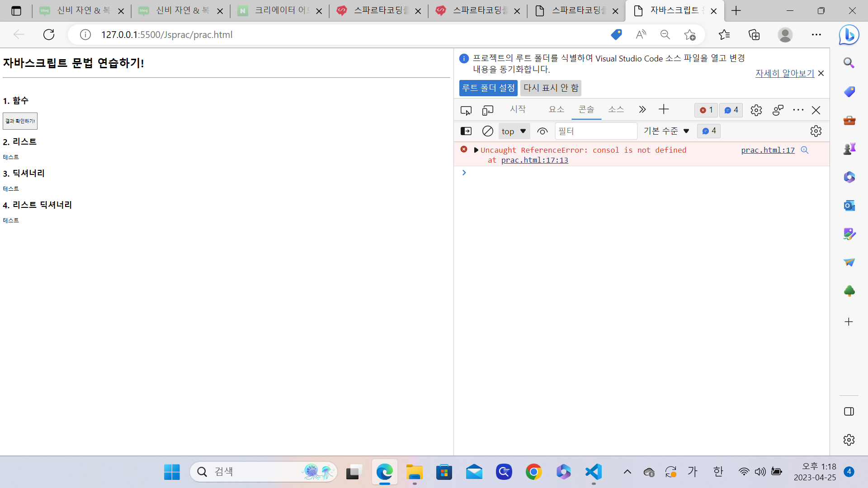Add a new DevTools tool with plus

pos(664,109)
